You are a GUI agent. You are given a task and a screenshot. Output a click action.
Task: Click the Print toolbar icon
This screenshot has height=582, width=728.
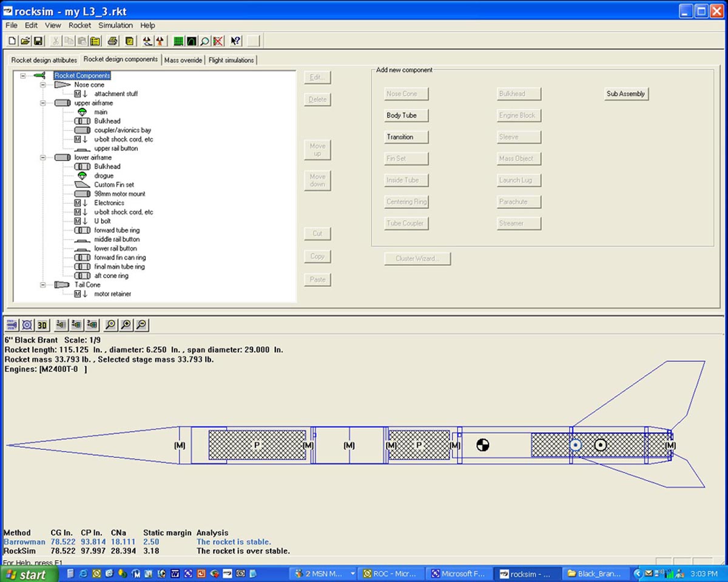click(x=112, y=41)
